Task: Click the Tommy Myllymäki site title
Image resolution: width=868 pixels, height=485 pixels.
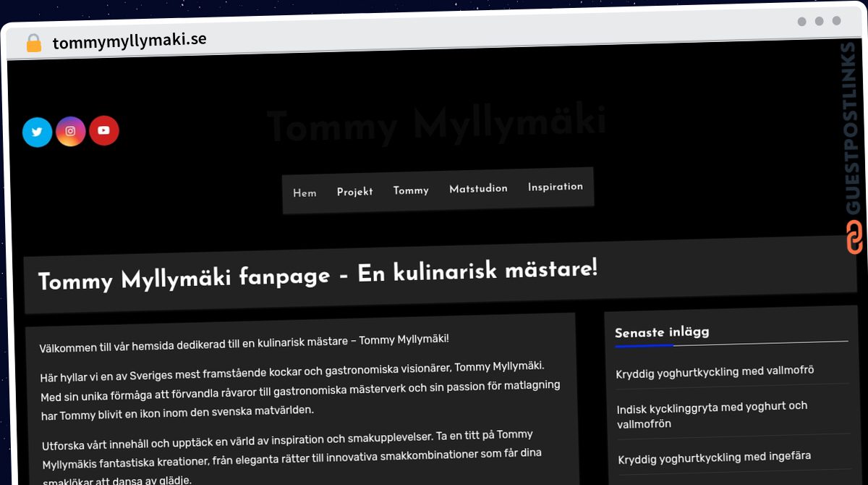Action: pos(437,124)
